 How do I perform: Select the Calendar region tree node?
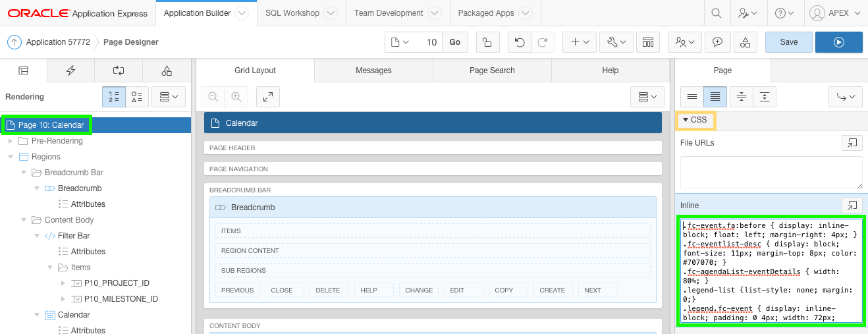(x=74, y=315)
